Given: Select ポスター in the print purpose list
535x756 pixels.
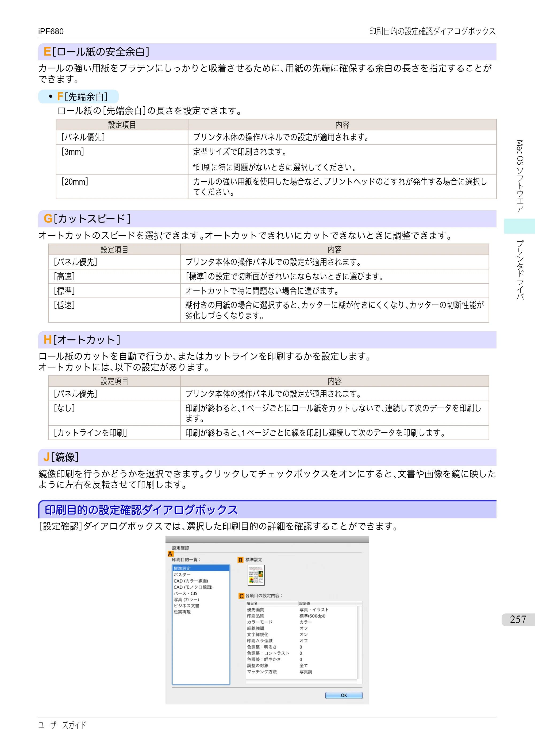Looking at the screenshot, I should click(201, 575).
